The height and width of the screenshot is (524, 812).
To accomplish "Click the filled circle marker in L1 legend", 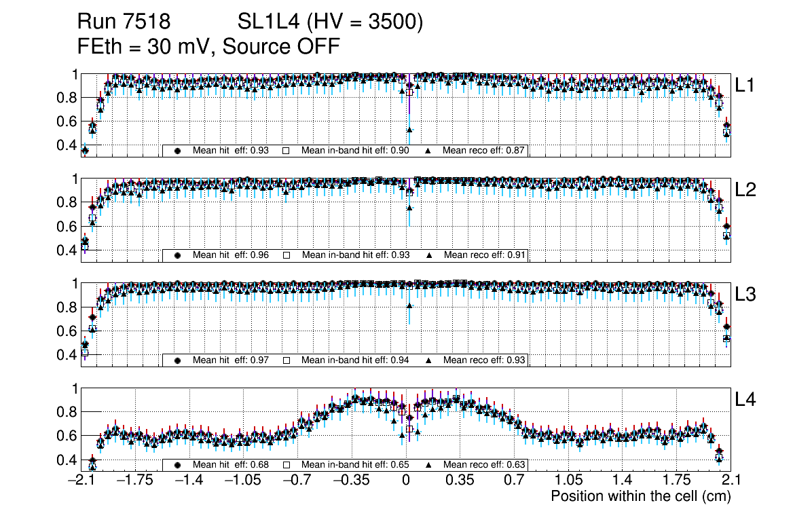I will 178,151.
